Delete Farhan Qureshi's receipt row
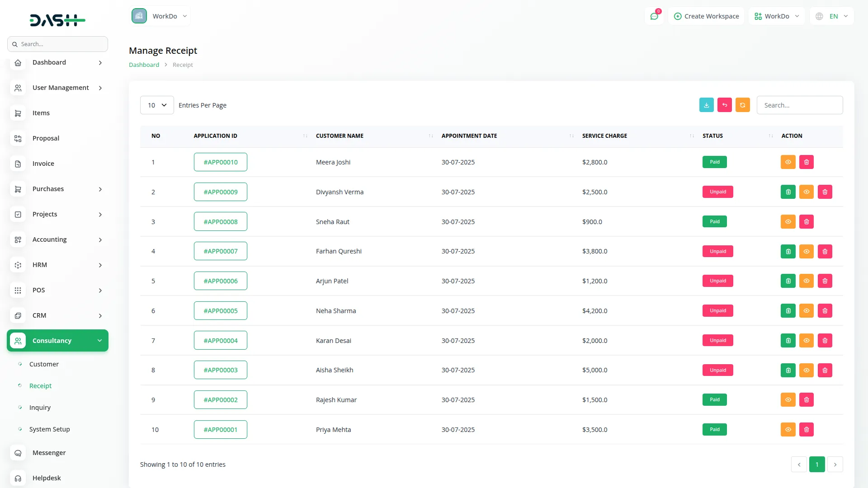The width and height of the screenshot is (868, 488). 825,251
